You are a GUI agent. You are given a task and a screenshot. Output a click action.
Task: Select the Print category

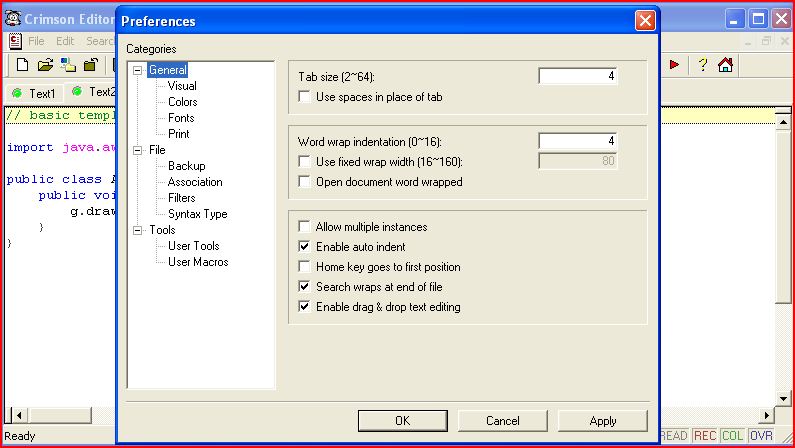tap(178, 134)
